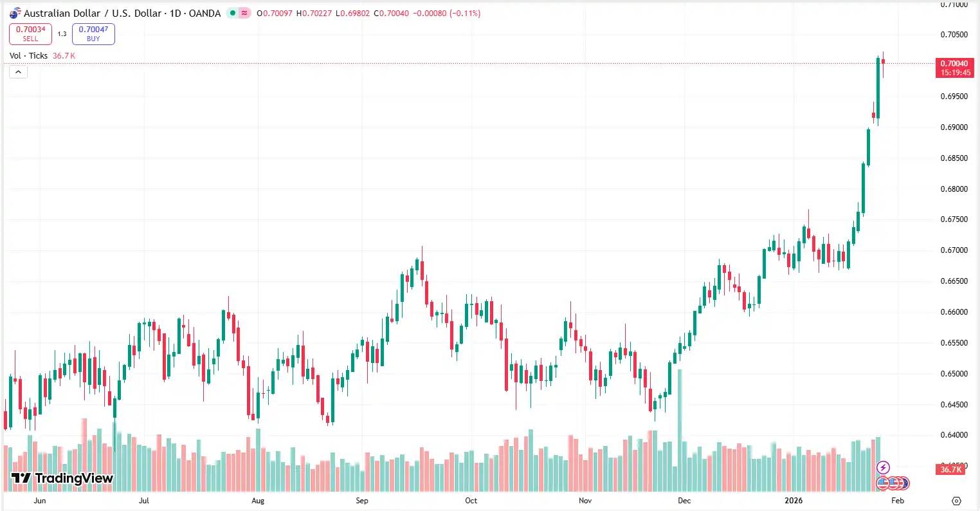The height and width of the screenshot is (511, 980).
Task: Click the pink approximate price icon
Action: pyautogui.click(x=246, y=12)
